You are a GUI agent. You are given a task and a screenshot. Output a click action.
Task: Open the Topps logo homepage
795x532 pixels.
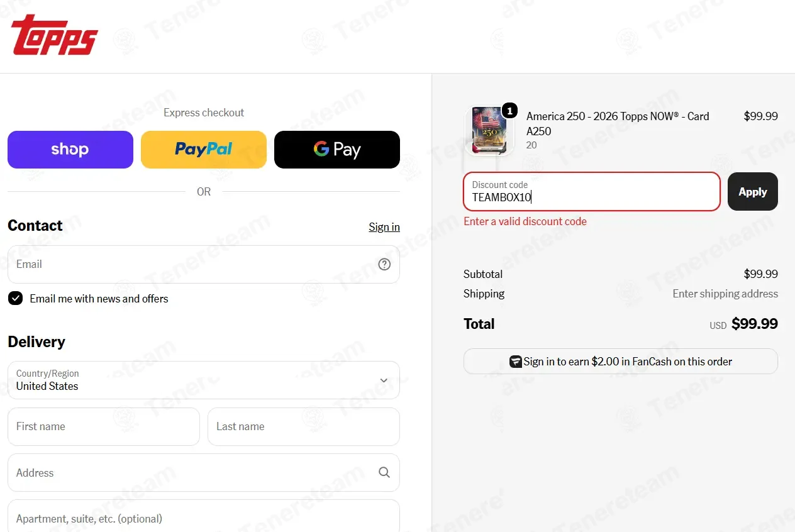54,35
